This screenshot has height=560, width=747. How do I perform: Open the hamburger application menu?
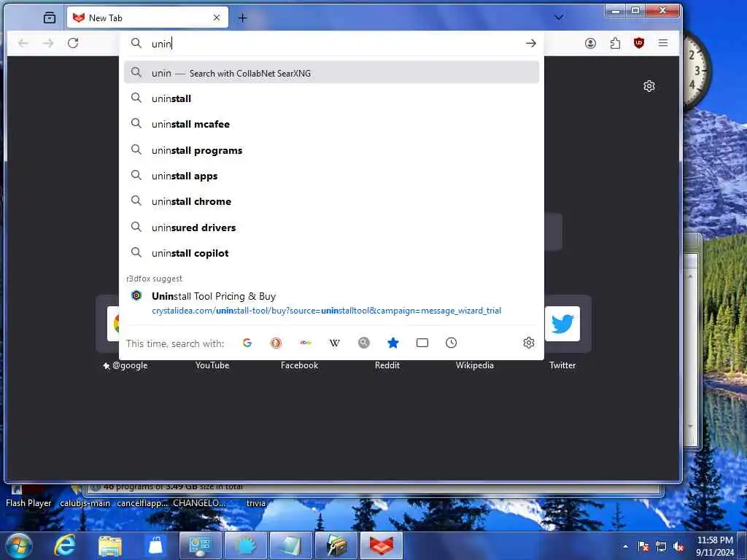[x=663, y=43]
